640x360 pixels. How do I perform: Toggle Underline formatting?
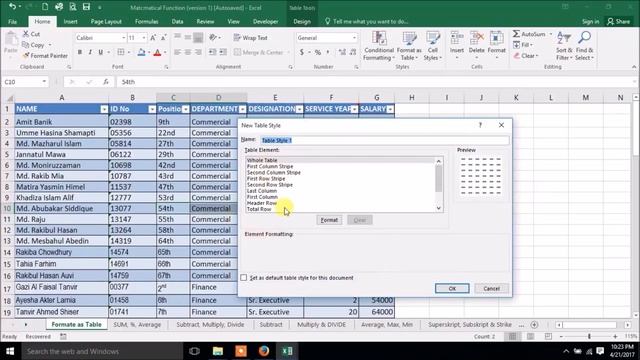click(x=100, y=52)
